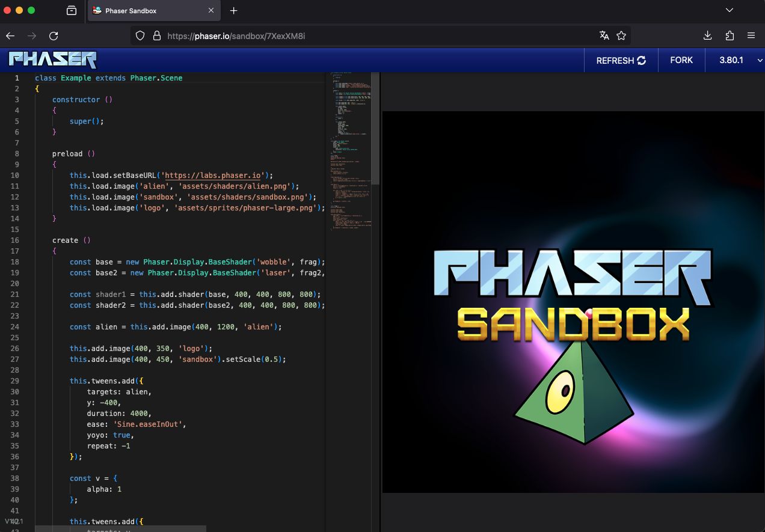Bookmark this page with the star icon
The width and height of the screenshot is (765, 532).
[x=621, y=36]
